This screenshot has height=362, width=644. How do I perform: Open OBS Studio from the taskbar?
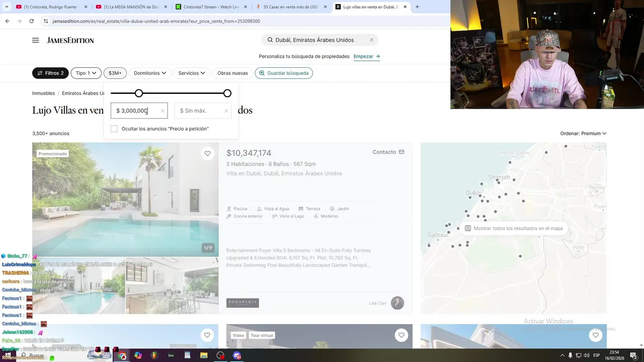click(220, 355)
